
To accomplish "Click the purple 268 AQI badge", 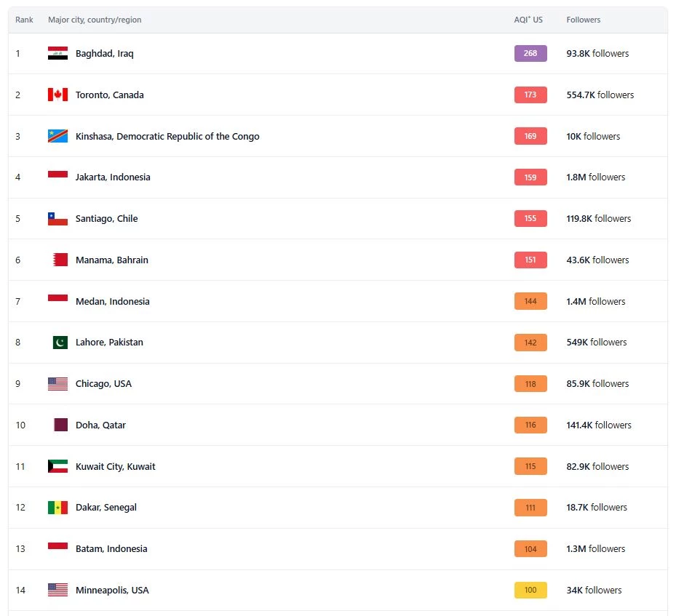I will 530,53.
